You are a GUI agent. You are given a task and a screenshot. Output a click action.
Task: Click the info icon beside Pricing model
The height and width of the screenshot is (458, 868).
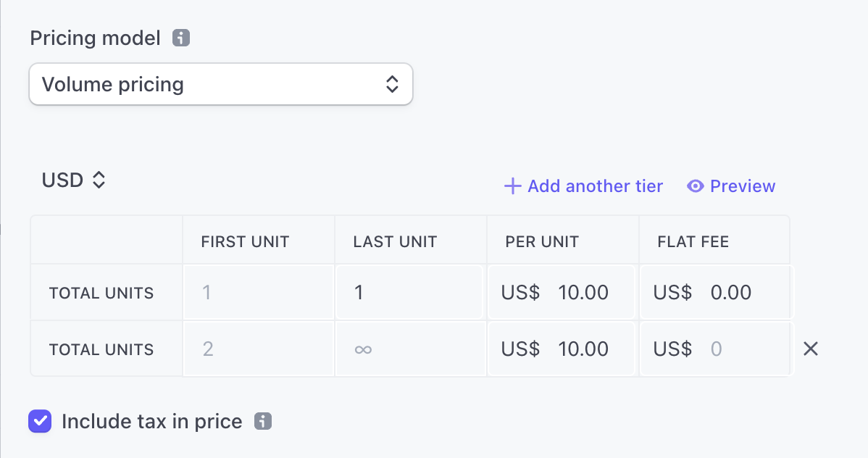point(181,38)
